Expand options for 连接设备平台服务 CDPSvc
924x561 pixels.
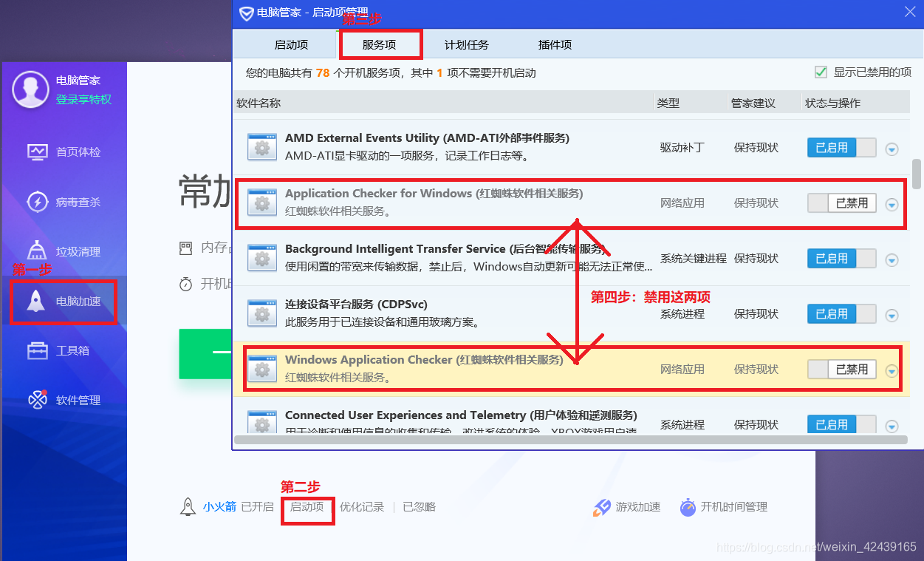(x=892, y=316)
